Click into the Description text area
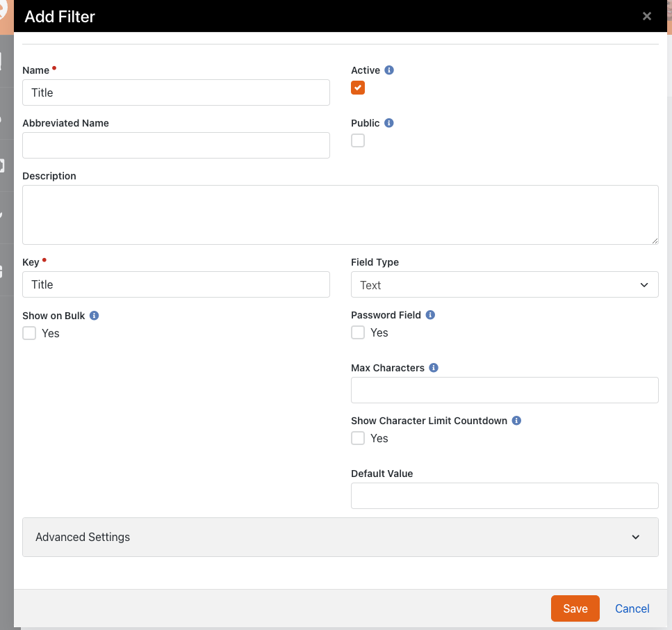 point(341,215)
